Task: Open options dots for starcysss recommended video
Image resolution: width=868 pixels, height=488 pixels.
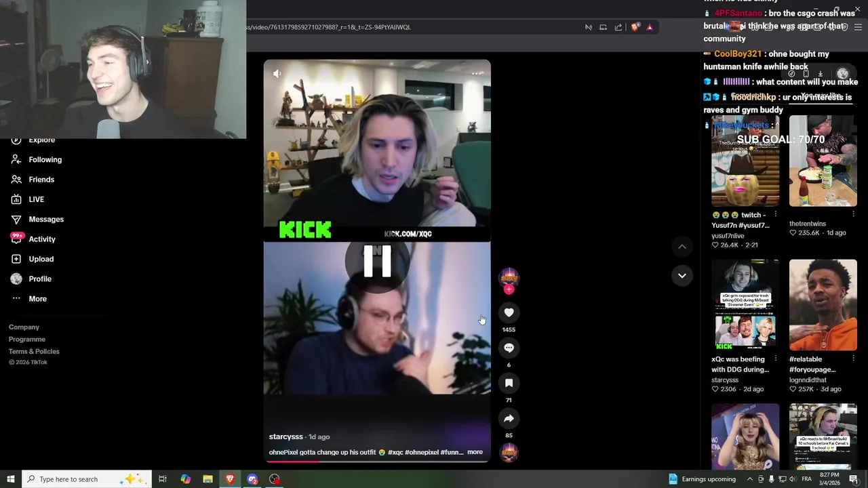Action: click(x=776, y=359)
